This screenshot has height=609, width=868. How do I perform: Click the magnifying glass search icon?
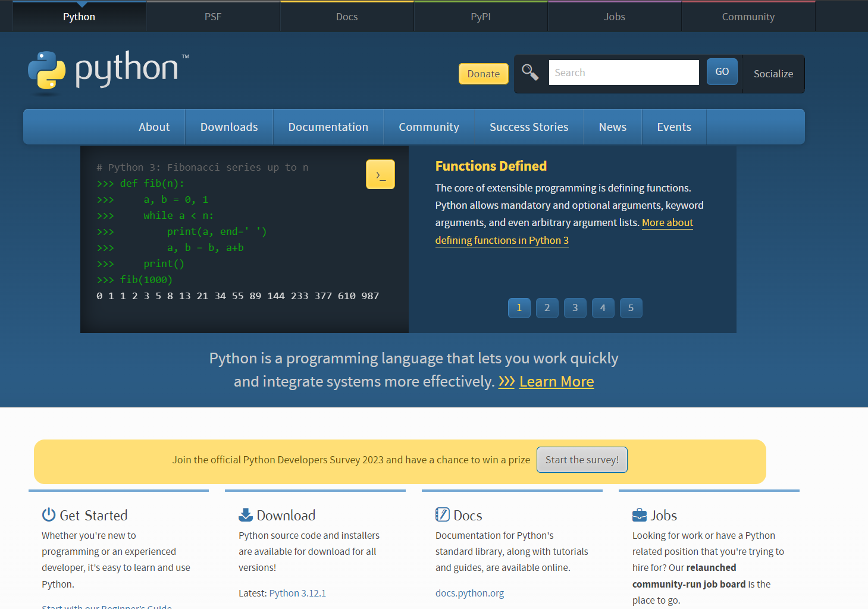pyautogui.click(x=530, y=72)
